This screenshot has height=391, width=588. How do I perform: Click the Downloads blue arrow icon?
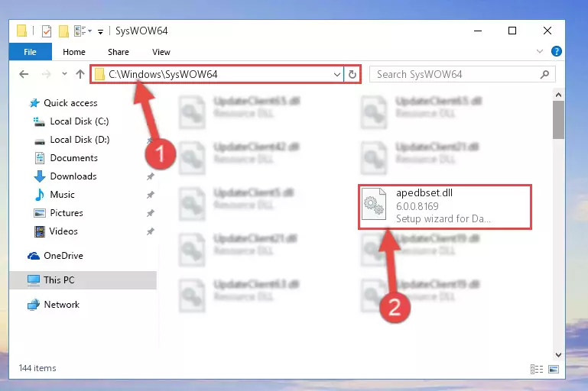(x=39, y=176)
